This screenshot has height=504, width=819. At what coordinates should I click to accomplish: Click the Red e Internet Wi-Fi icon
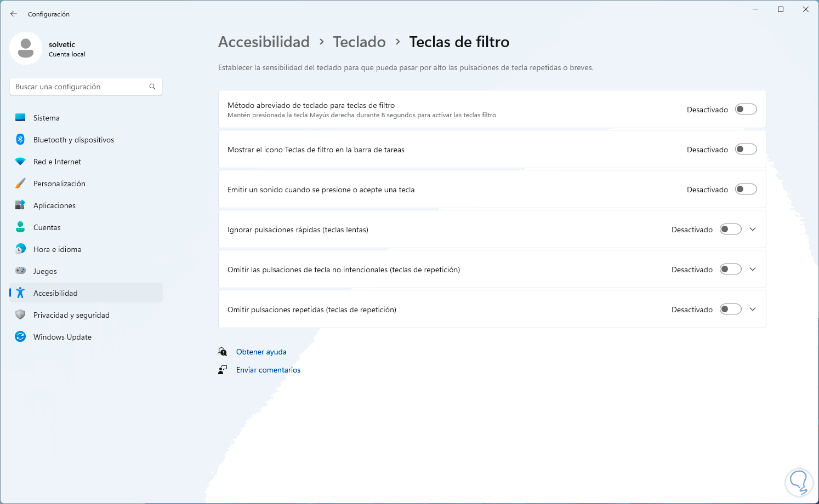pos(20,162)
